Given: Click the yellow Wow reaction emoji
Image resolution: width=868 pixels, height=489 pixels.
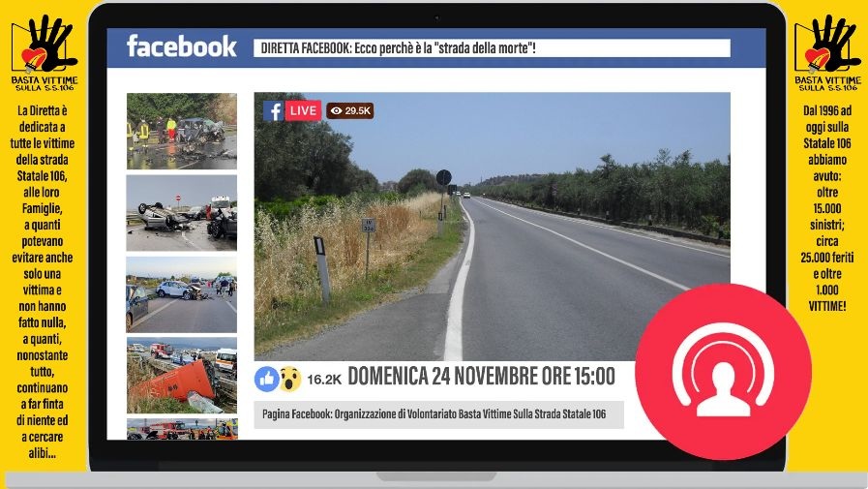Looking at the screenshot, I should click(x=290, y=379).
